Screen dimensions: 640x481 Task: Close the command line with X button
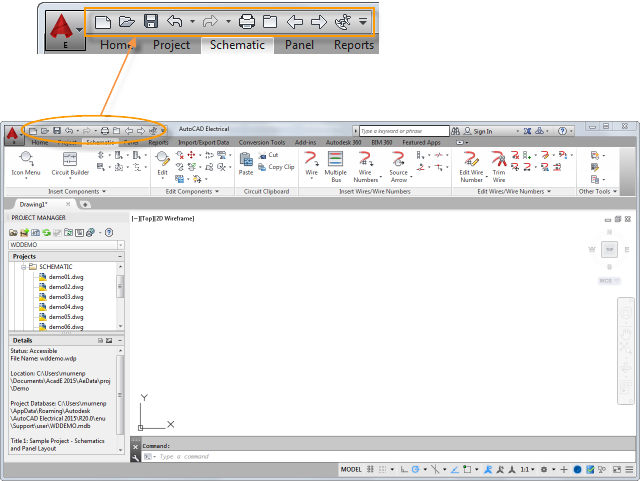[136, 447]
